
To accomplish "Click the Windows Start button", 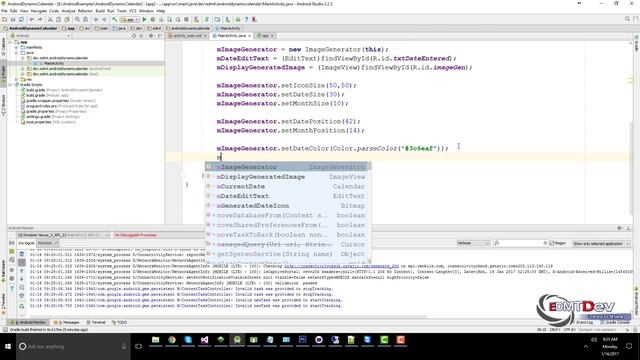I will tap(8, 347).
